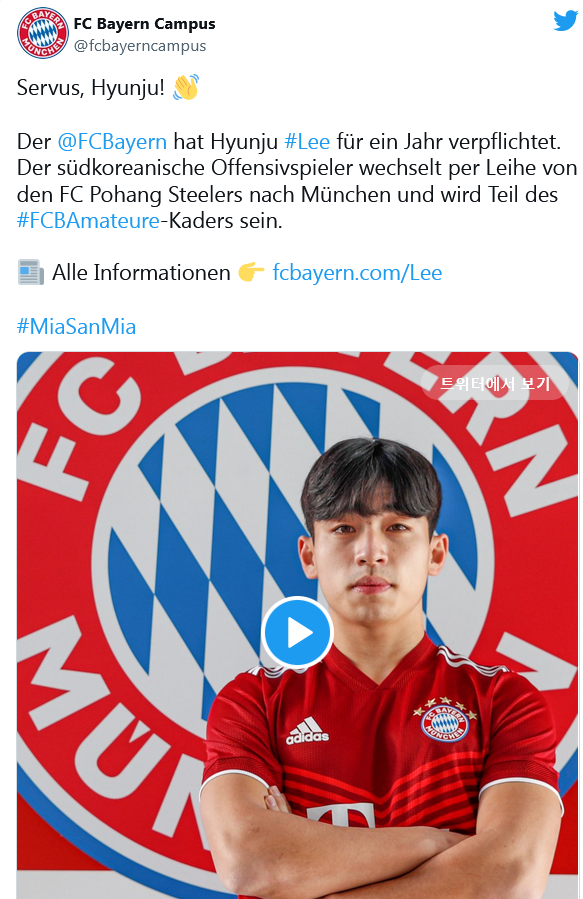The width and height of the screenshot is (583, 899).
Task: Click the Bayern crest on player's jersey
Action: [444, 719]
